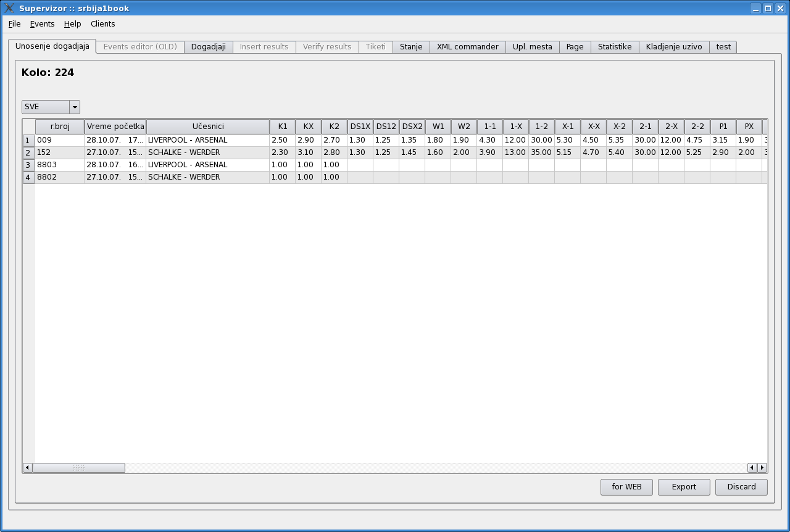Open the SVE filter dropdown
The image size is (790, 532).
(x=75, y=107)
